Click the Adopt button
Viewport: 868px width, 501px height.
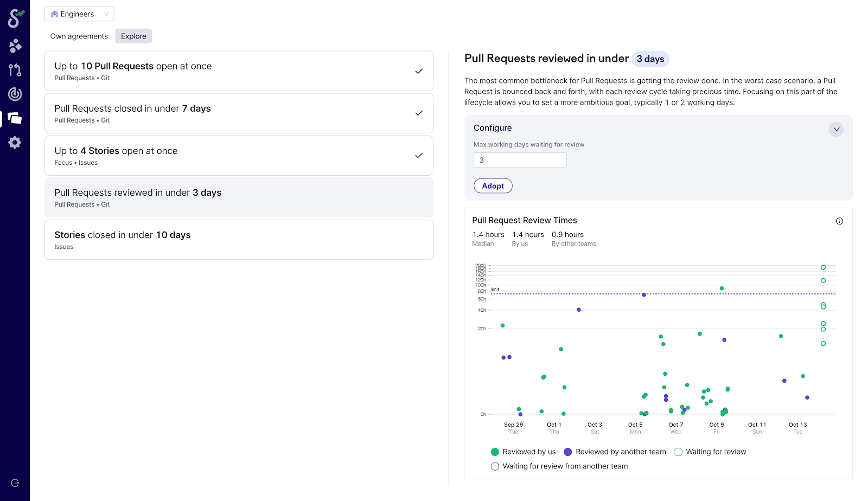493,186
